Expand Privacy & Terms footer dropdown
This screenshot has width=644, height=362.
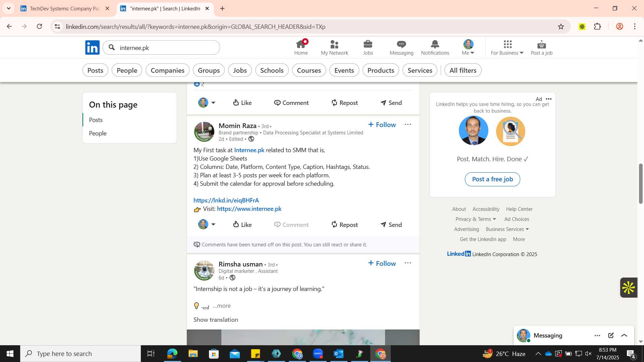click(x=476, y=219)
